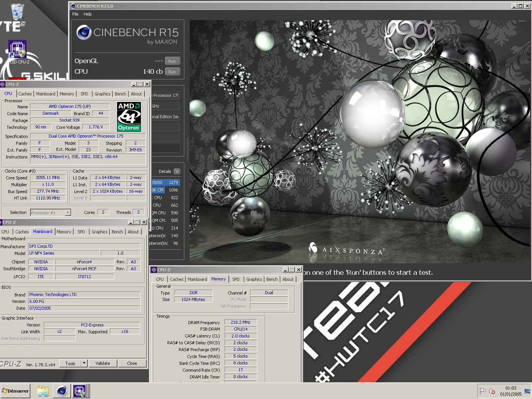Click the memory Size value 1024 MBytes
The width and height of the screenshot is (532, 399).
[193, 299]
